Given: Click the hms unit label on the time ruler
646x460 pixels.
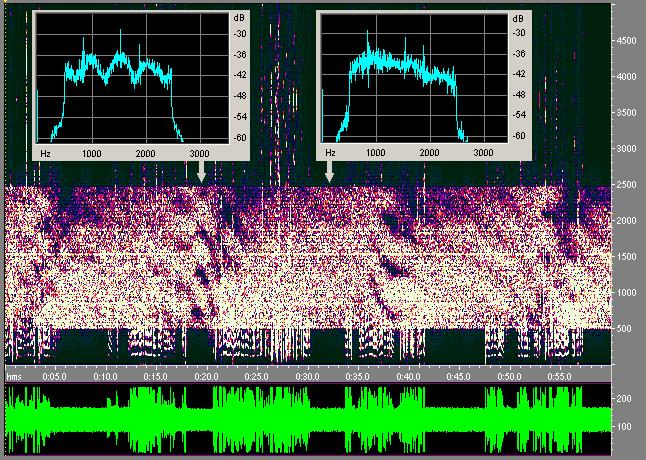Looking at the screenshot, I should (x=14, y=377).
